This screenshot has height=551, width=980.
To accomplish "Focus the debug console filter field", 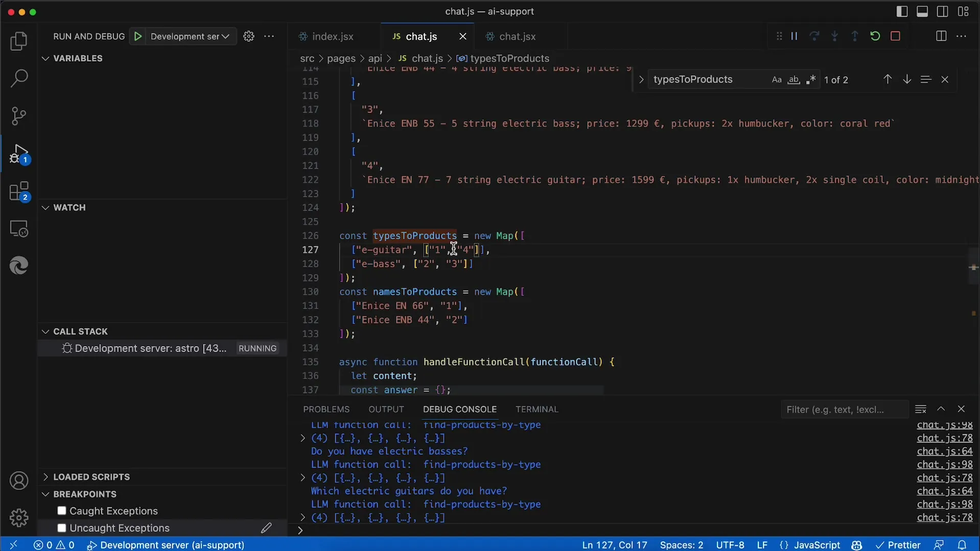I will [x=845, y=409].
